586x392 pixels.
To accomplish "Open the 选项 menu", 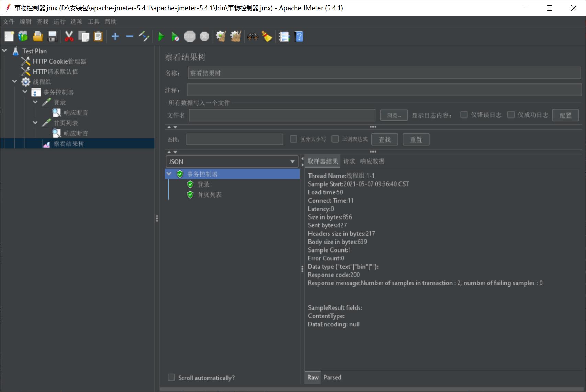I will (77, 22).
